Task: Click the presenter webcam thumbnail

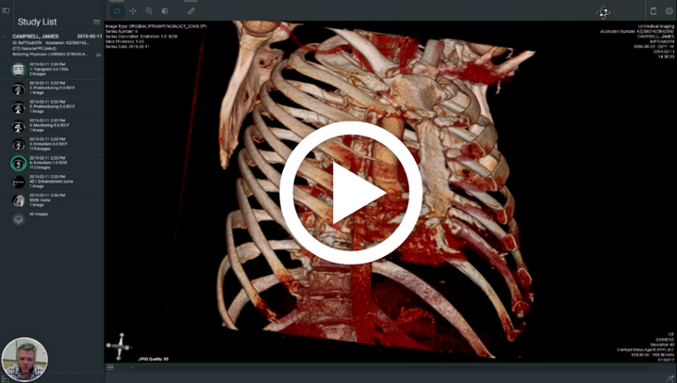Action: point(25,360)
